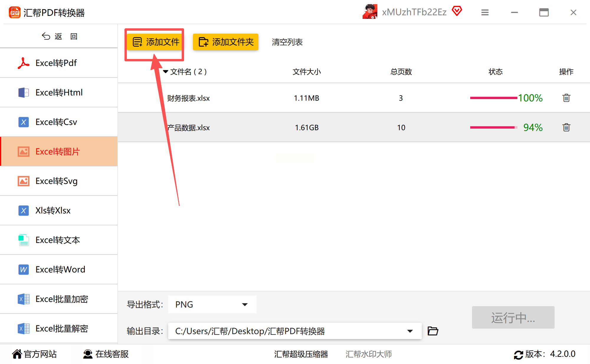The width and height of the screenshot is (590, 364).
Task: Delete the 产品数据.xlsx row with trash icon
Action: tap(566, 127)
